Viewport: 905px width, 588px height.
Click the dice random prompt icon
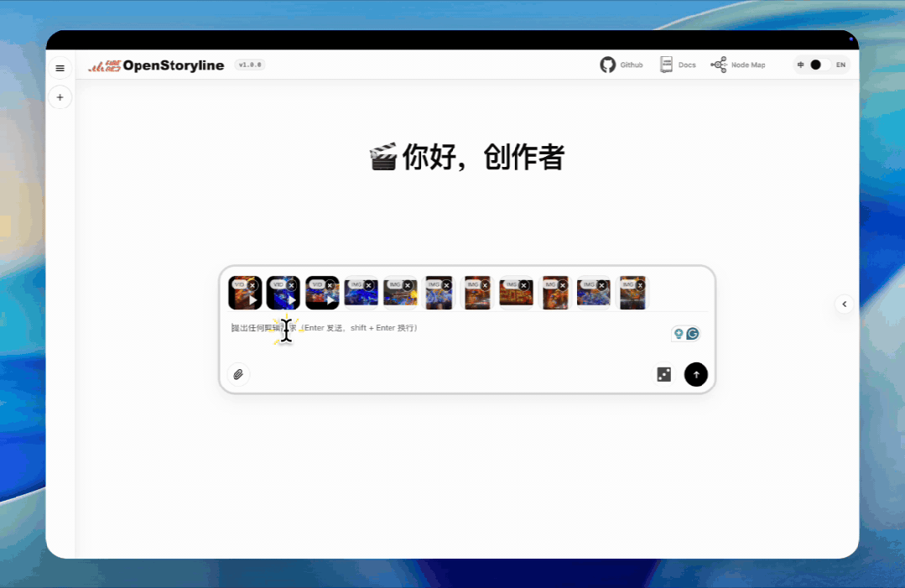[663, 374]
